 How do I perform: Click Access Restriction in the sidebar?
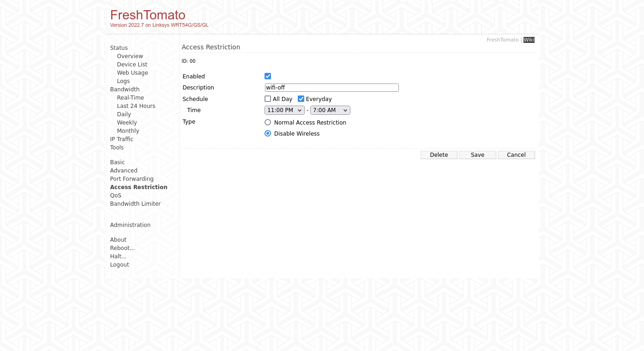[139, 187]
